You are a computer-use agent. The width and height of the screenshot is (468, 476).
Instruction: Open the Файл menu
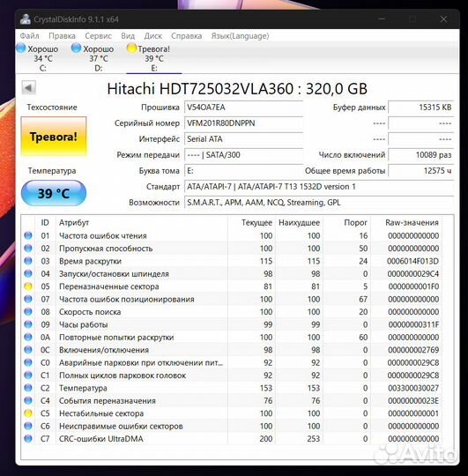[x=29, y=36]
